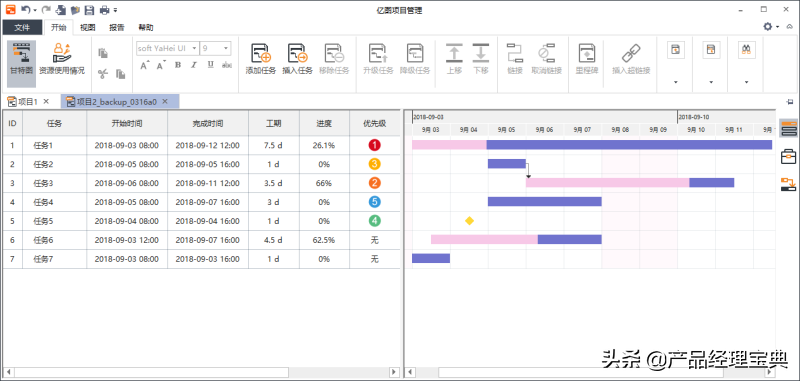Save the project with the floppy disk icon
Image resolution: width=800 pixels, height=381 pixels.
tap(89, 10)
